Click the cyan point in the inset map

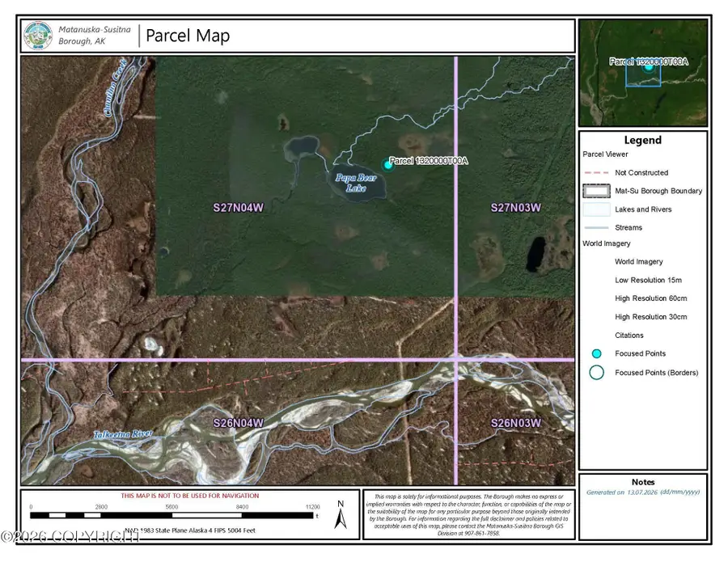point(649,67)
